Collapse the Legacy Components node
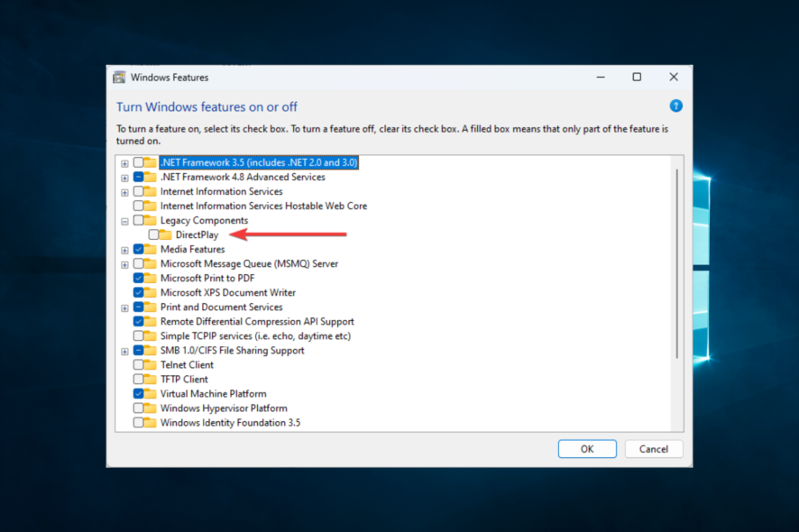This screenshot has height=532, width=799. (124, 221)
